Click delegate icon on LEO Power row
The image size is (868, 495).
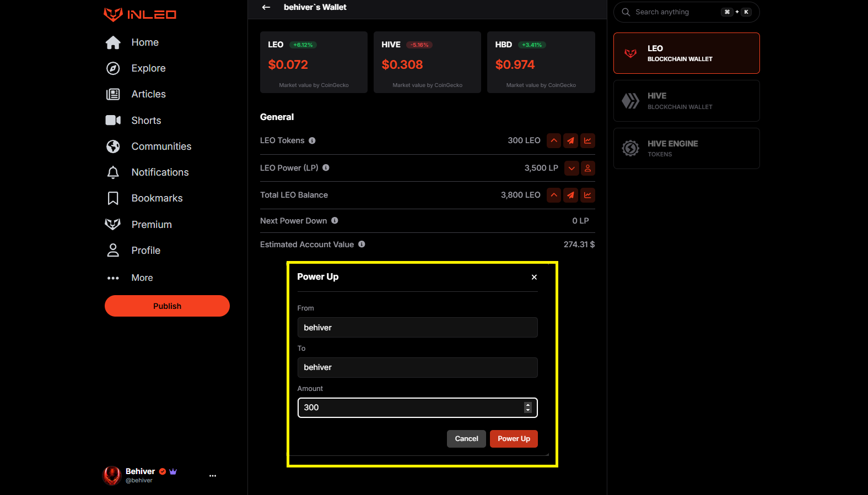(587, 168)
